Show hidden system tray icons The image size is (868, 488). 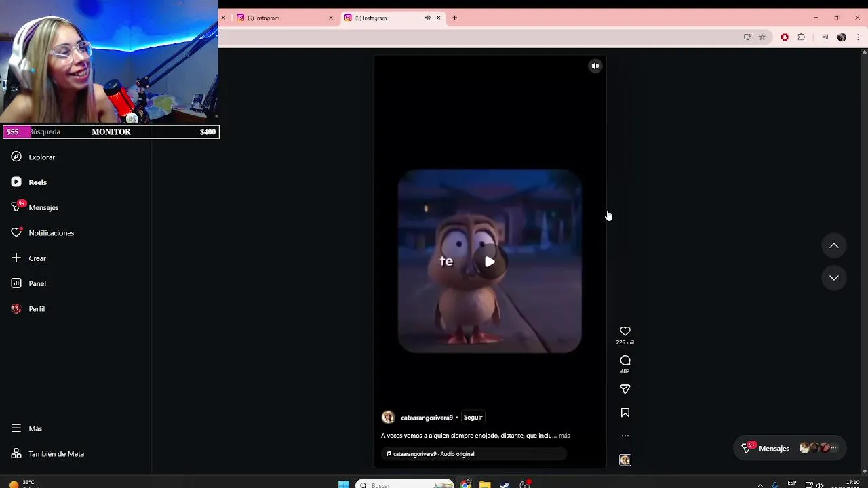click(760, 485)
